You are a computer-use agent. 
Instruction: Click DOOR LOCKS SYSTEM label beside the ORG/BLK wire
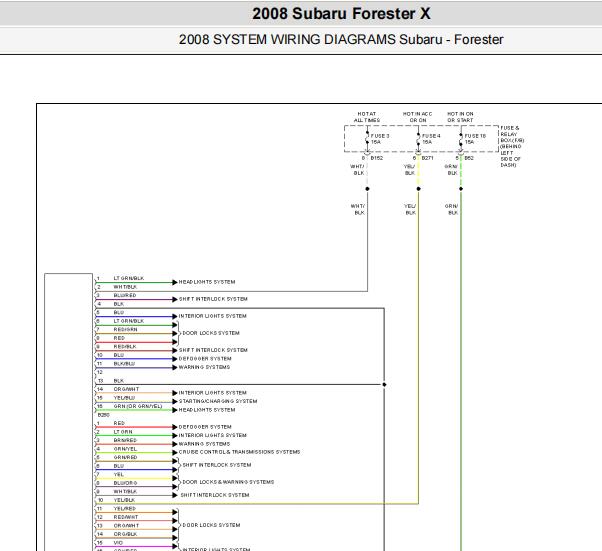click(211, 525)
